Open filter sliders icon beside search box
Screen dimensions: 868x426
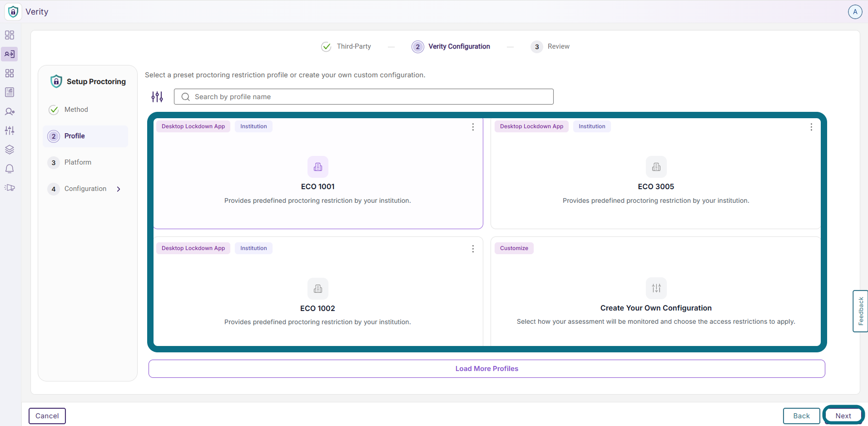point(157,96)
